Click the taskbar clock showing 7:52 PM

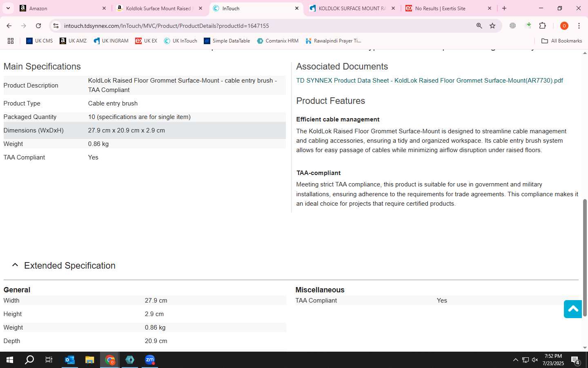553,360
